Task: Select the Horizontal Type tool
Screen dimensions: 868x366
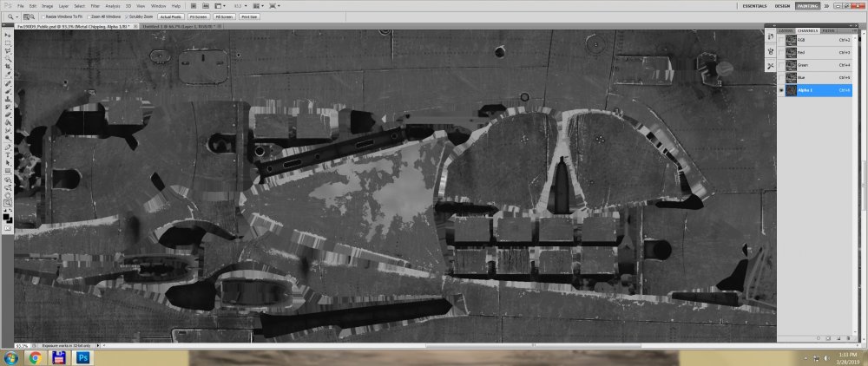Action: pos(9,154)
